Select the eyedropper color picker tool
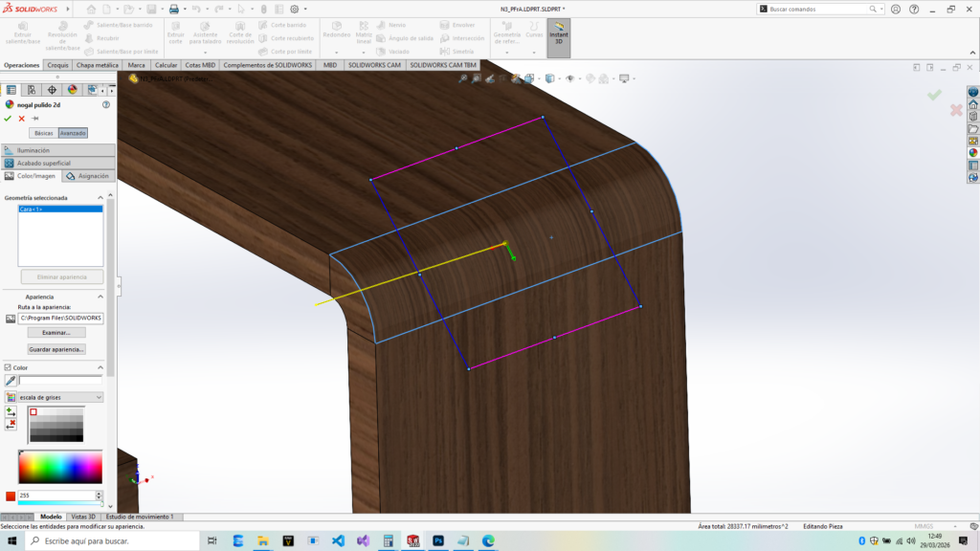980x551 pixels. pyautogui.click(x=11, y=380)
